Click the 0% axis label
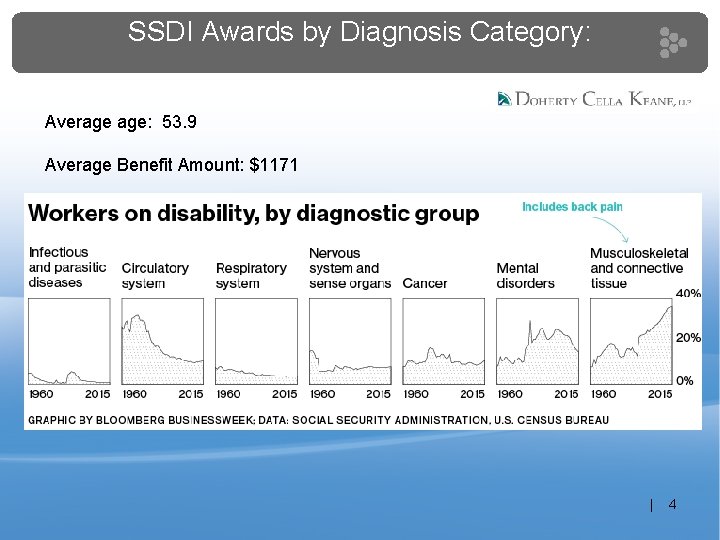The image size is (720, 540). coord(685,381)
